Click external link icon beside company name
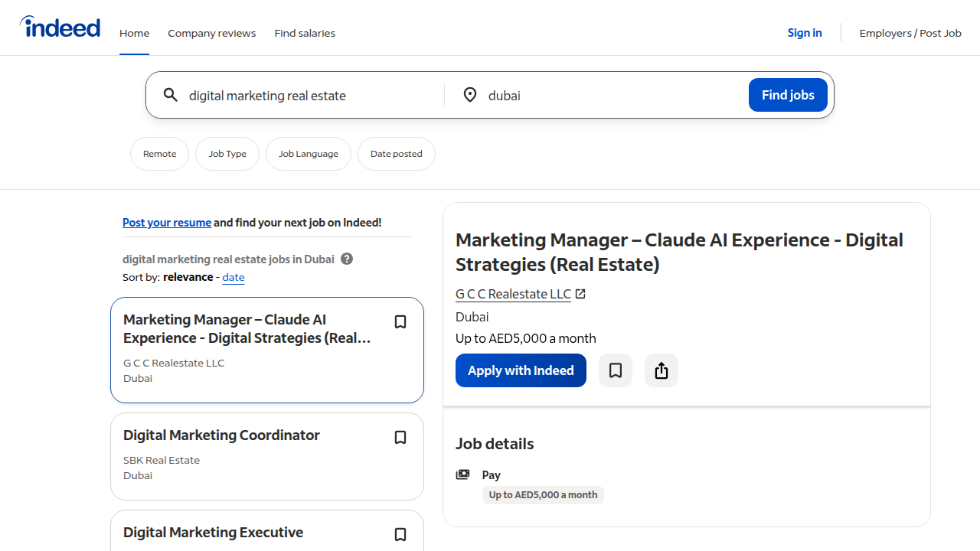980x551 pixels. (x=580, y=294)
